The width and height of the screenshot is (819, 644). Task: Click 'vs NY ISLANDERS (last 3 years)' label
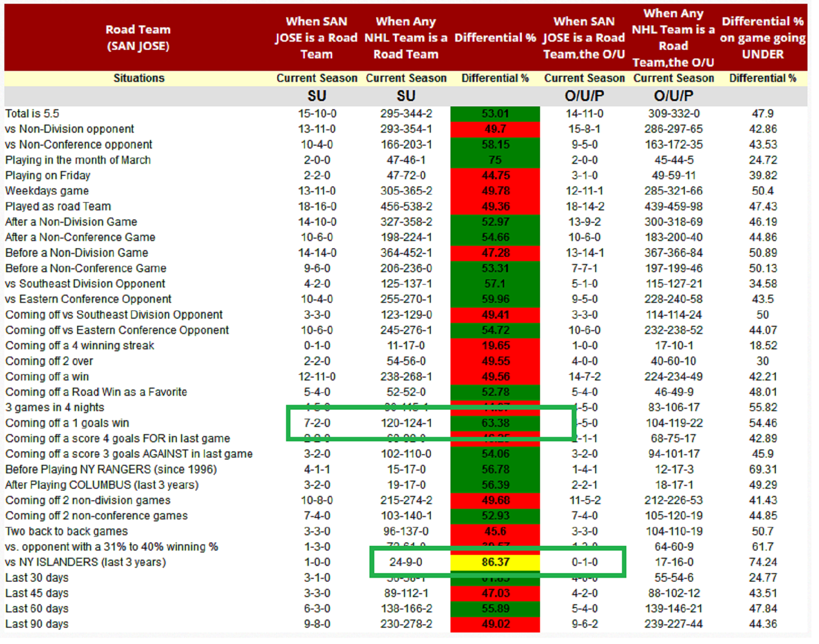85,562
